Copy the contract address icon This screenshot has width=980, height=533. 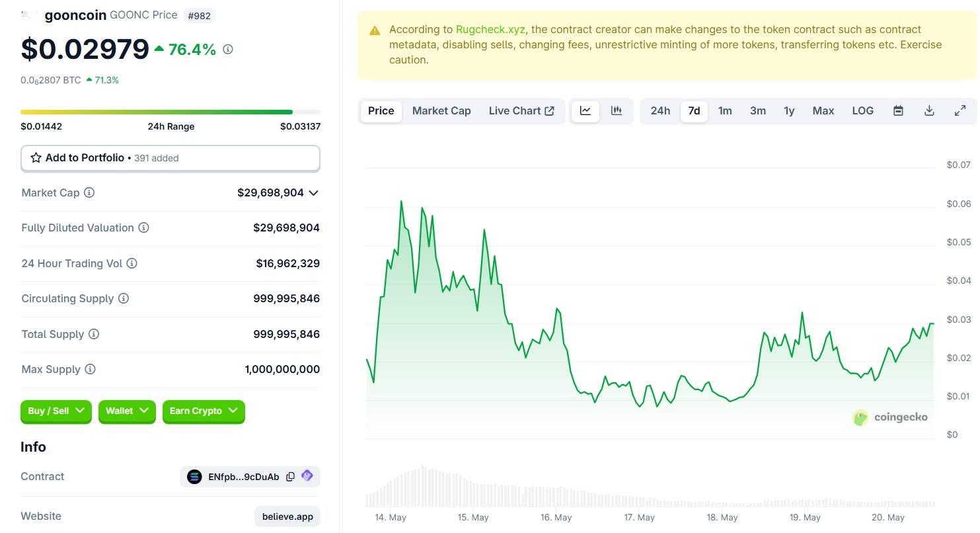(x=290, y=477)
